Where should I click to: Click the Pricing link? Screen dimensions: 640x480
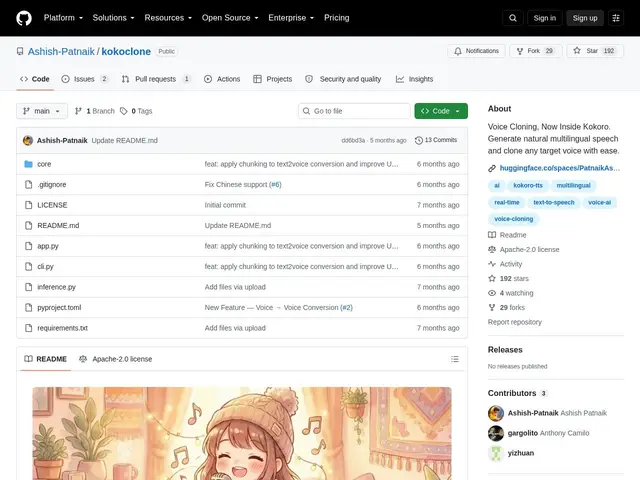click(x=337, y=18)
